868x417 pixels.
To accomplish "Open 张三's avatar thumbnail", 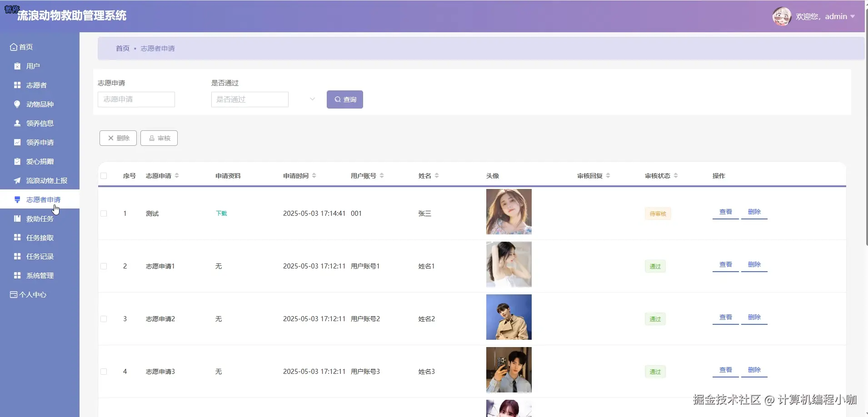I will tap(509, 212).
